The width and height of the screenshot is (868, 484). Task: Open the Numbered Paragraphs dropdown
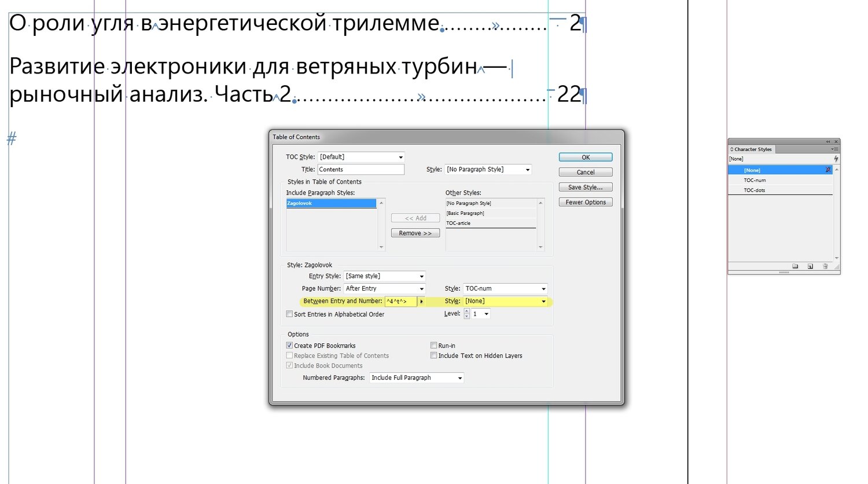point(417,377)
